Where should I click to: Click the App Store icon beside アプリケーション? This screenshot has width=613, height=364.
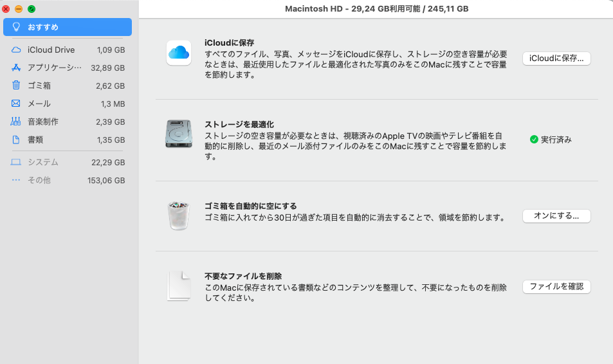point(16,68)
